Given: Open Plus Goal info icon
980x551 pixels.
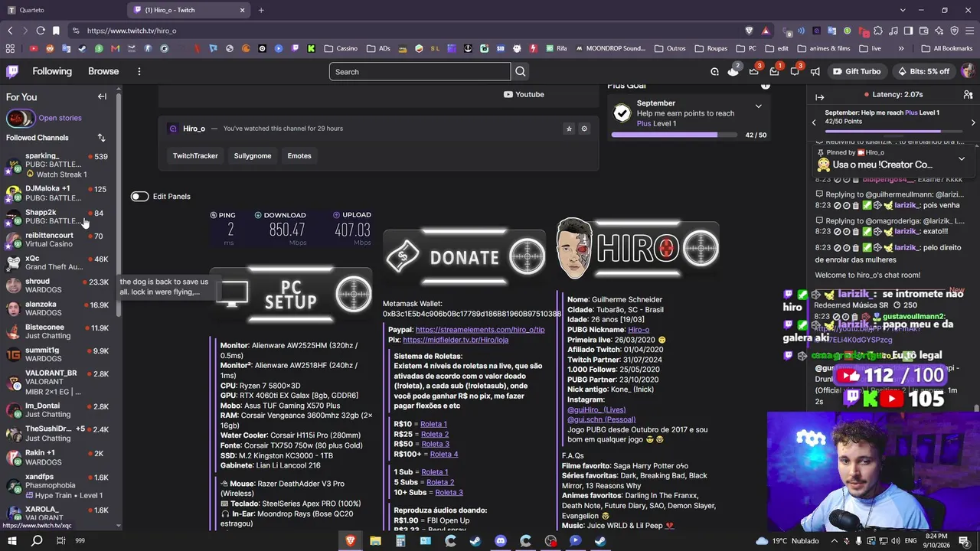Looking at the screenshot, I should point(765,86).
